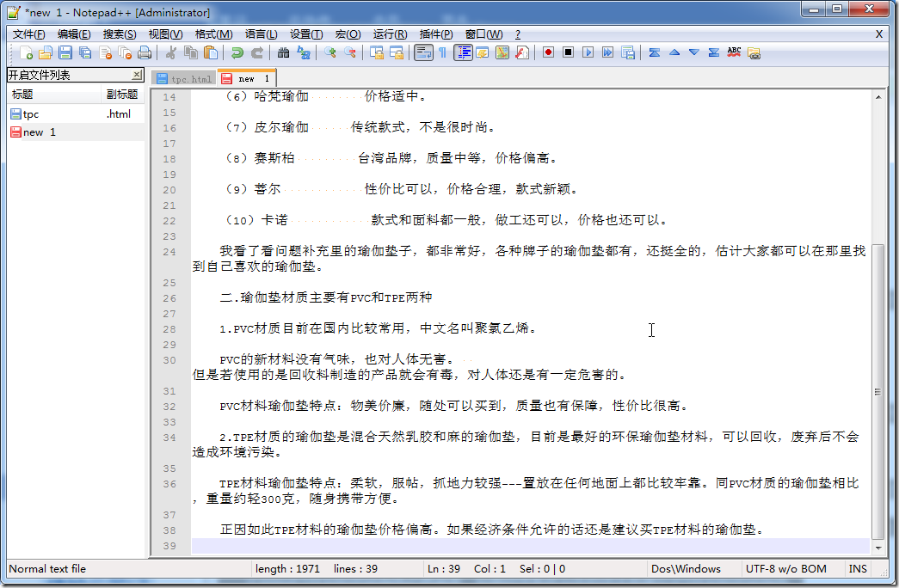Copy selection using toolbar icon
The width and height of the screenshot is (899, 588).
click(x=190, y=52)
